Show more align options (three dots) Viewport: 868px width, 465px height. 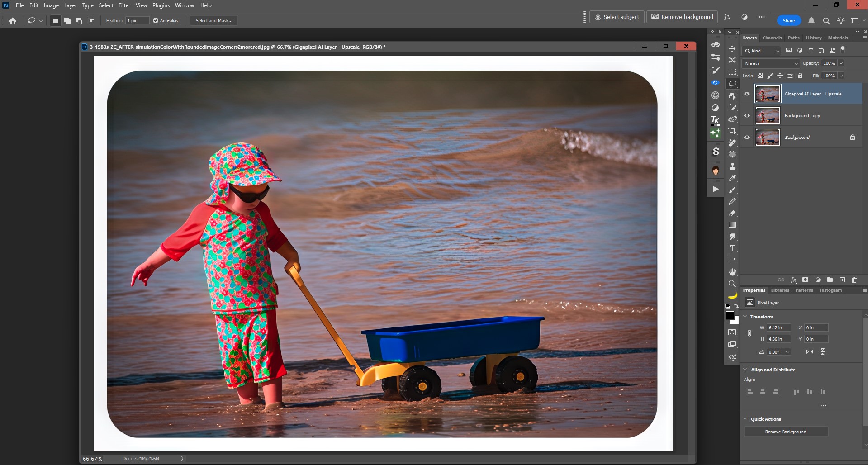(823, 405)
